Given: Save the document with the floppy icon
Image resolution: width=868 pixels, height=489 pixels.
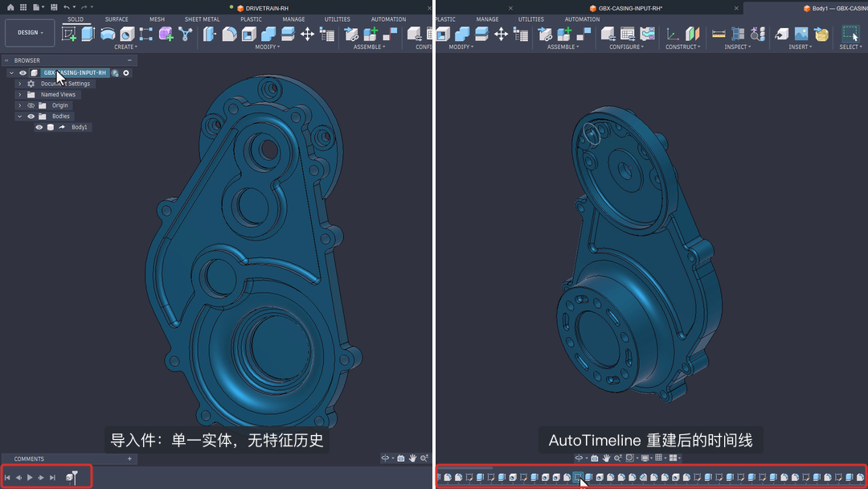Looking at the screenshot, I should 54,7.
